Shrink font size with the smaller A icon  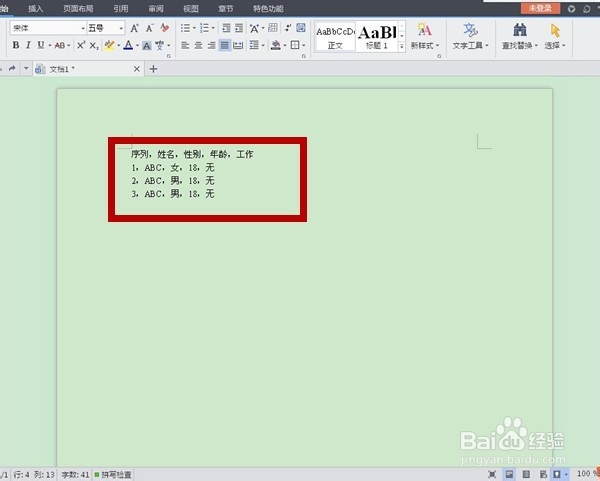(149, 28)
